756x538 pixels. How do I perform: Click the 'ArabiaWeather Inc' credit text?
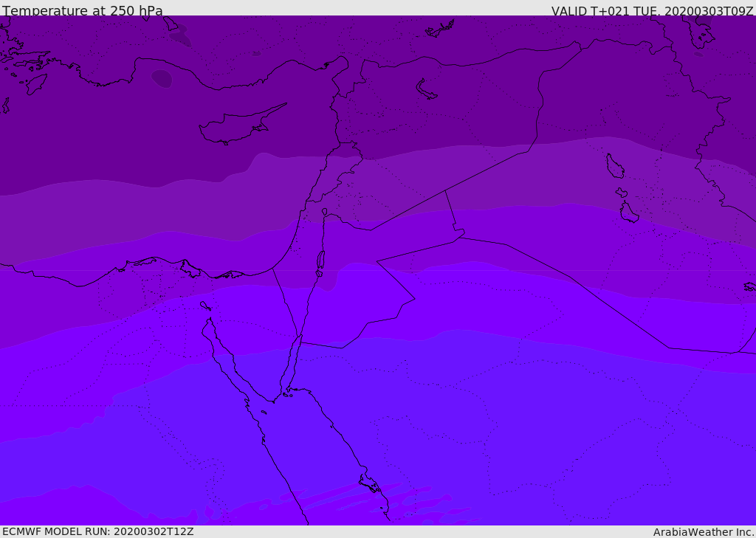[704, 532]
